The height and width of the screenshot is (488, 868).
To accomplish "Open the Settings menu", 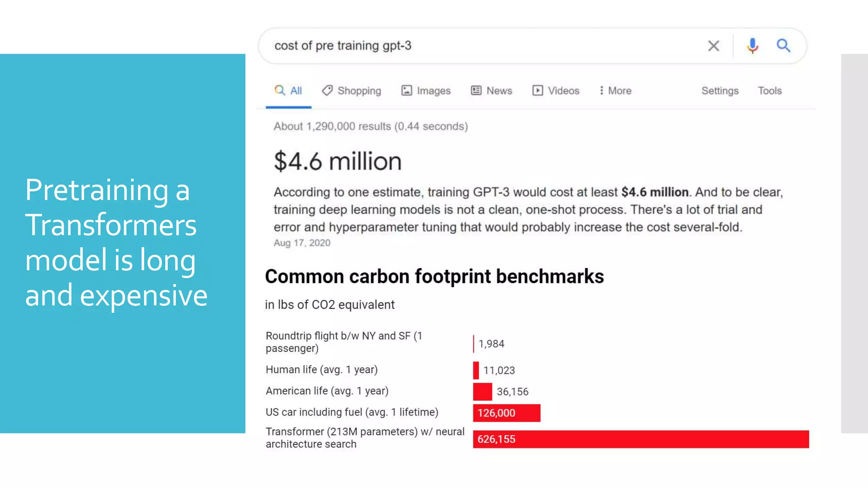I will click(x=720, y=91).
